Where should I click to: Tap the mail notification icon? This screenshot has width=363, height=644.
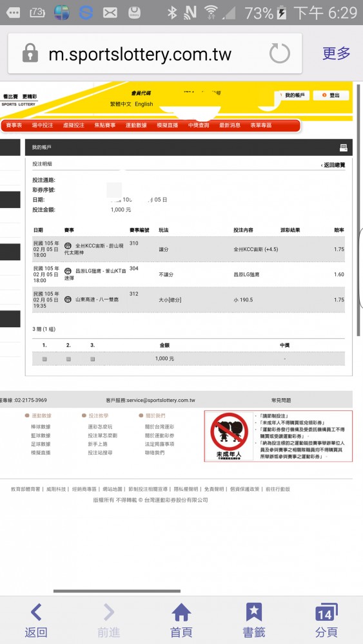[110, 13]
